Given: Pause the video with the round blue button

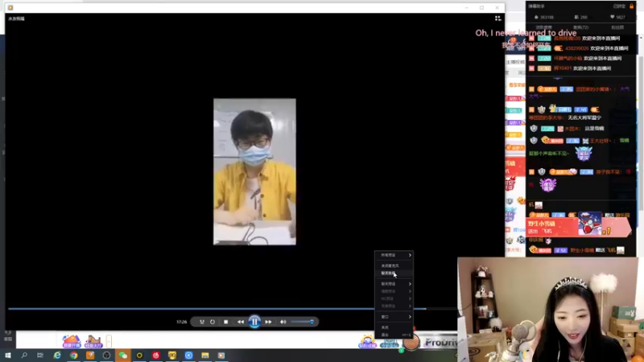Looking at the screenshot, I should pyautogui.click(x=254, y=322).
